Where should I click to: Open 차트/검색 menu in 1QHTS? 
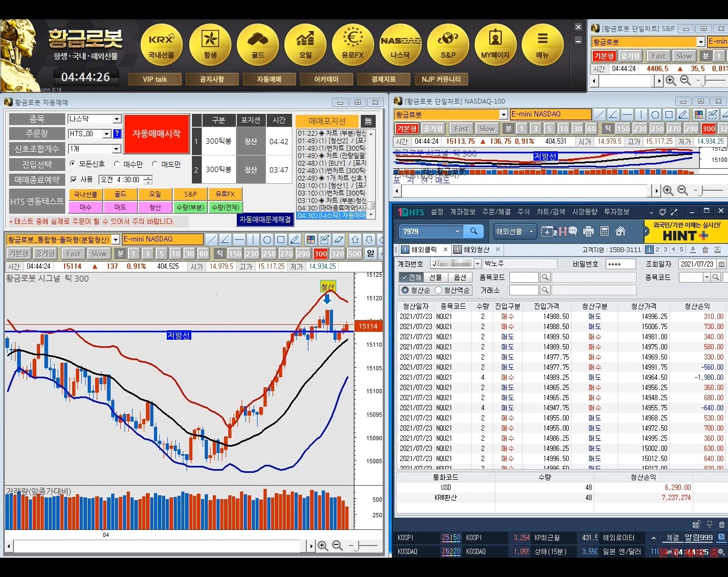pyautogui.click(x=551, y=212)
